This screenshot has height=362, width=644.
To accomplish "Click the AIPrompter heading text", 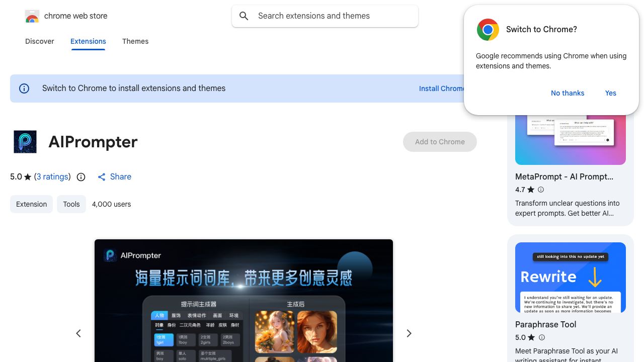I will tap(93, 142).
